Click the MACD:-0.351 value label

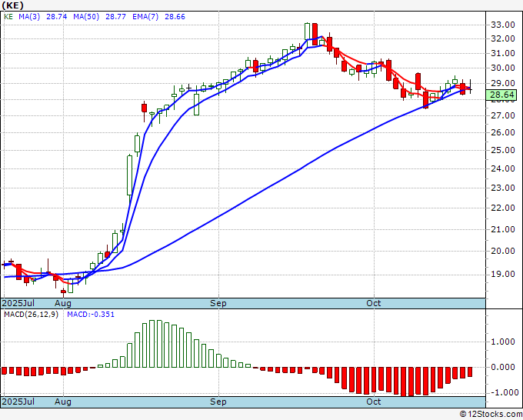[x=91, y=315]
